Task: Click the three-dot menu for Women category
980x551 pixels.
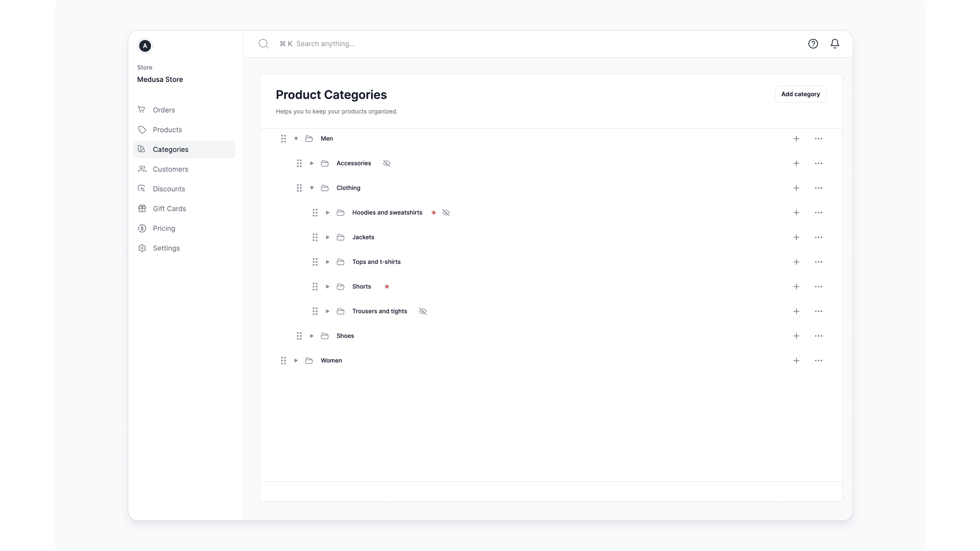Action: pyautogui.click(x=819, y=360)
